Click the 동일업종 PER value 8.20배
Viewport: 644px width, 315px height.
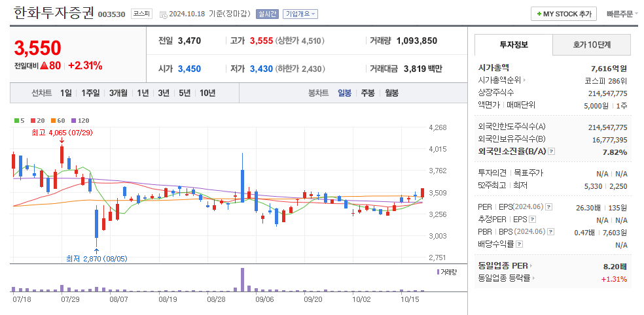coord(615,267)
